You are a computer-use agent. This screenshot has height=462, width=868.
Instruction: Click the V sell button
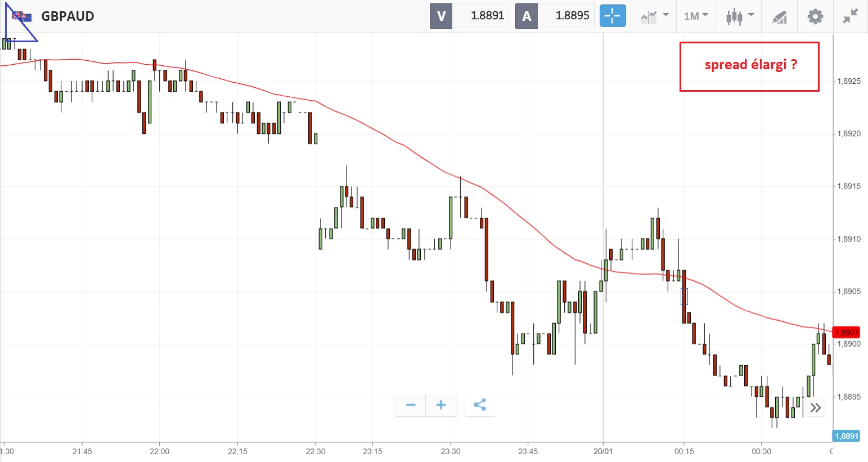point(441,16)
